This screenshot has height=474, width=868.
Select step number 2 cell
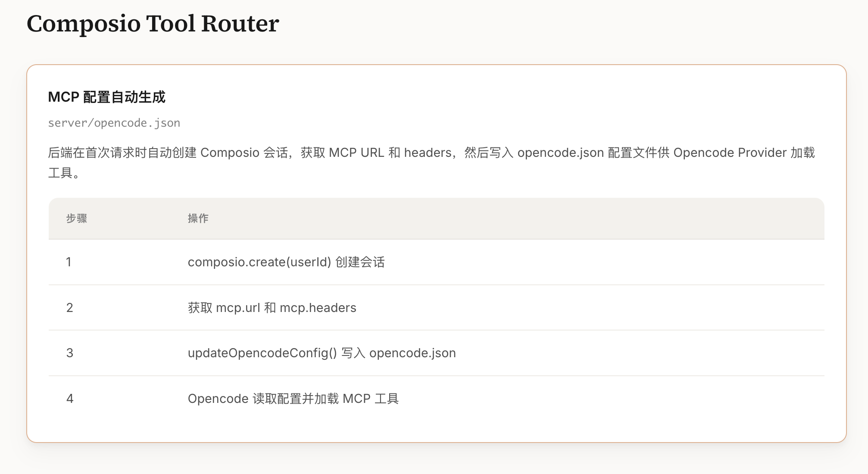point(69,308)
